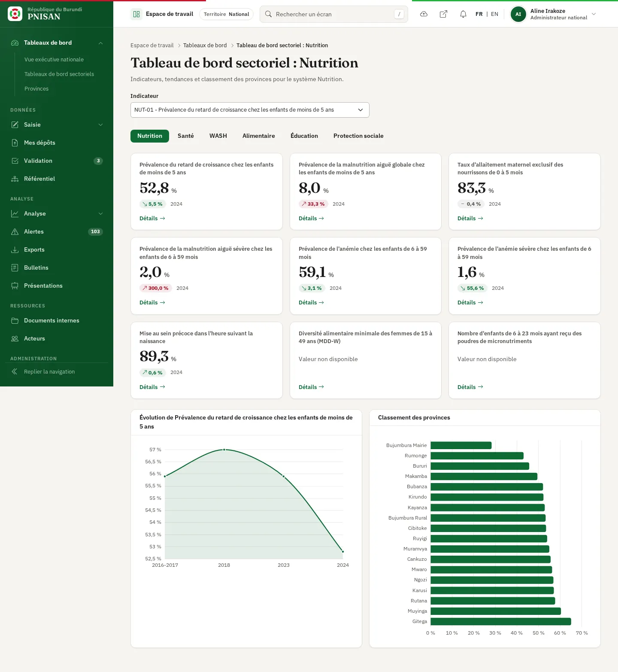Viewport: 618px width, 672px height.
Task: Open Détails for allaitement maternel exclusif card
Action: pyautogui.click(x=470, y=218)
